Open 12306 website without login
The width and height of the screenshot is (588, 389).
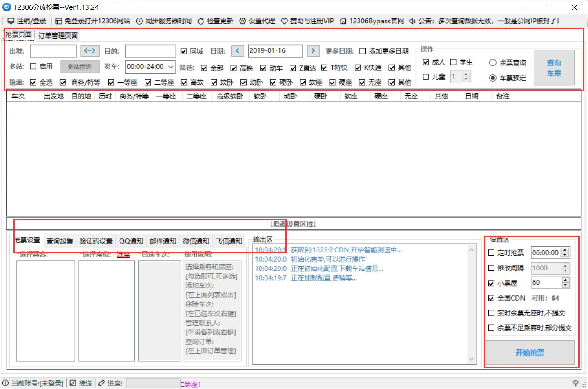59,21
